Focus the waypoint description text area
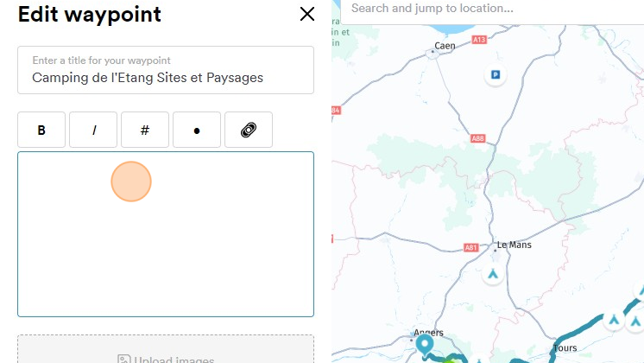Viewport: 644px width, 363px height. tap(166, 234)
